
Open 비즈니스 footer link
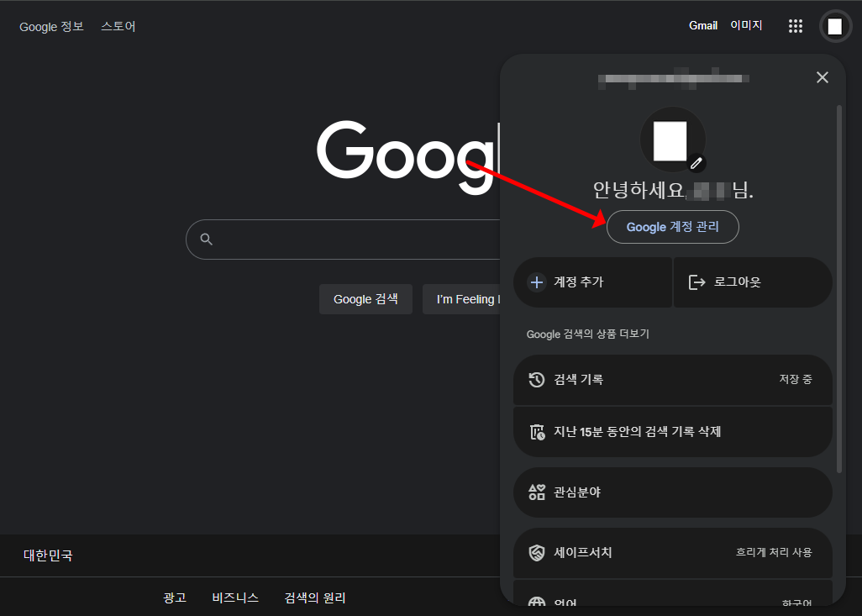[235, 598]
